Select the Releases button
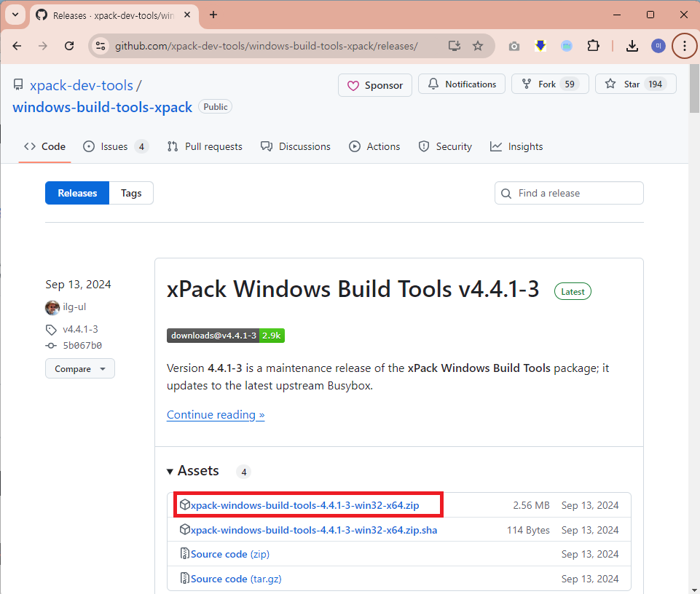 pos(77,193)
